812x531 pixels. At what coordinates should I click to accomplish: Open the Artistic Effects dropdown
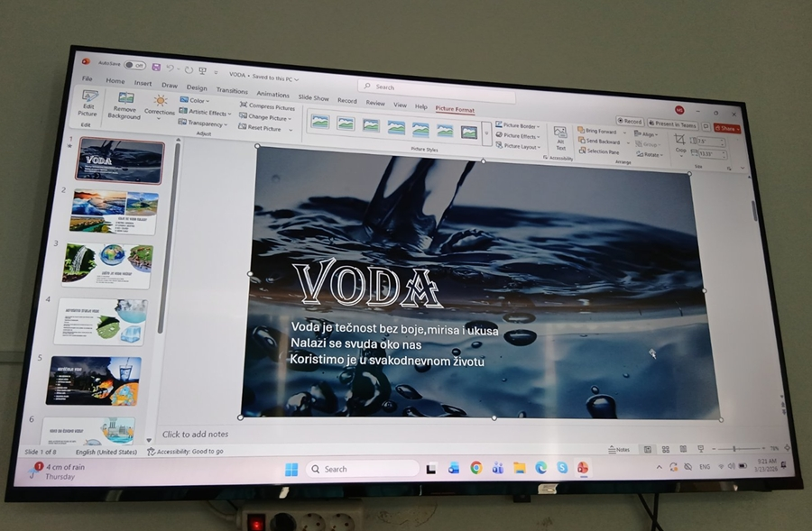(205, 112)
